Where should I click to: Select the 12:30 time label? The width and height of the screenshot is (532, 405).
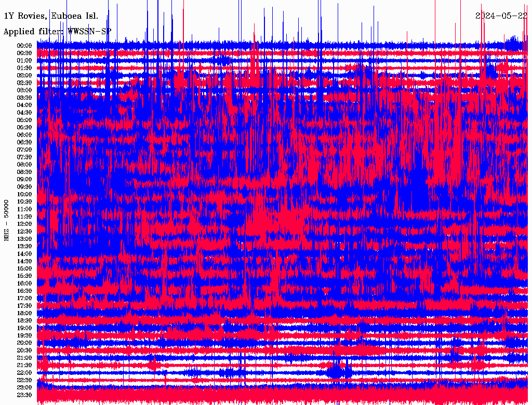coord(24,232)
